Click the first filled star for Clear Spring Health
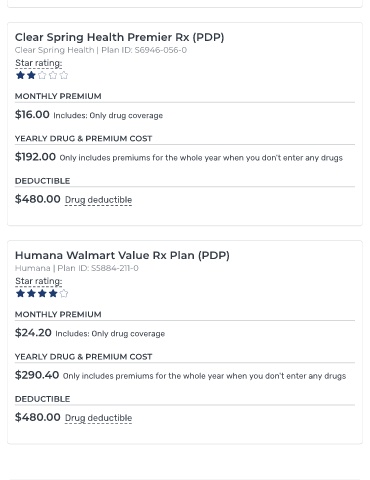 pos(20,75)
